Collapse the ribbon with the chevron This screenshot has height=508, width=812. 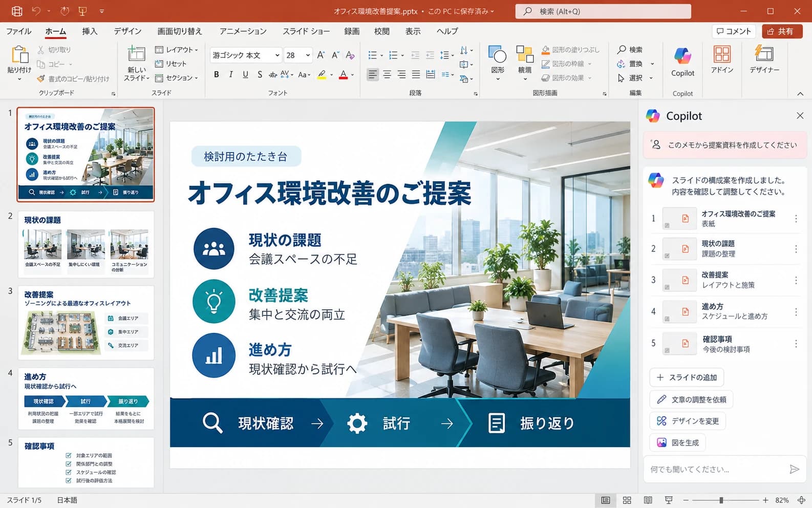[800, 94]
